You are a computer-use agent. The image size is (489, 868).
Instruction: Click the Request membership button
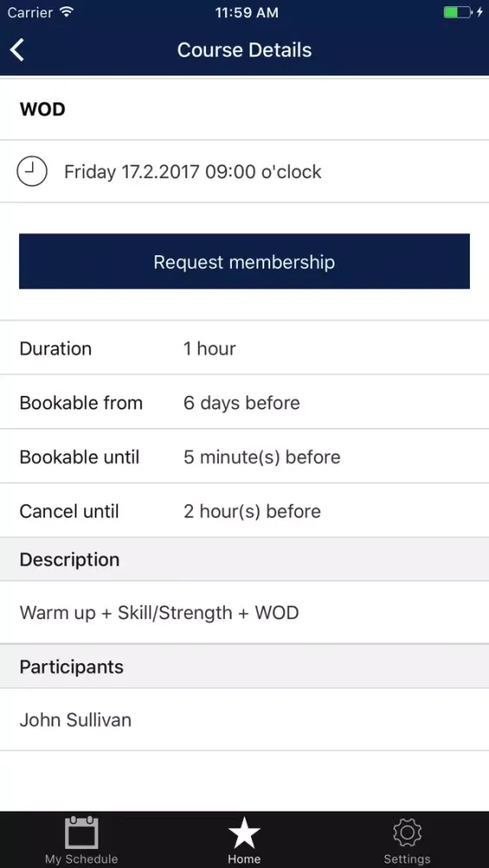coord(244,261)
